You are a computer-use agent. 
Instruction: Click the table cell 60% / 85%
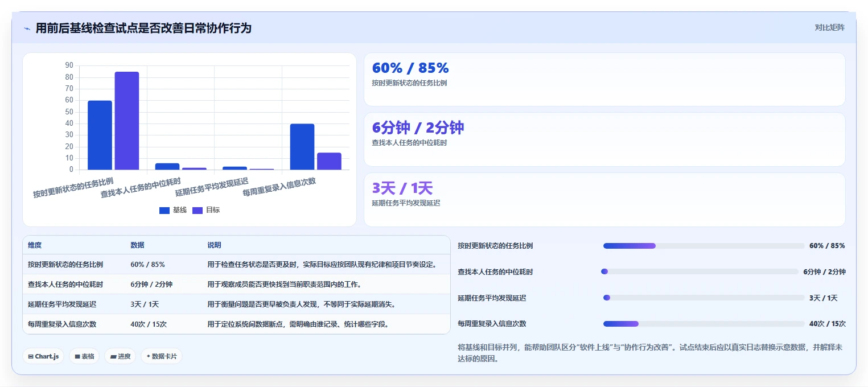coord(147,265)
